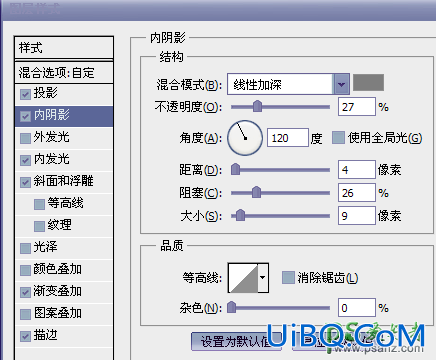The image size is (436, 360).
Task: Open the 混合模式 dropdown arrow
Action: [x=341, y=84]
